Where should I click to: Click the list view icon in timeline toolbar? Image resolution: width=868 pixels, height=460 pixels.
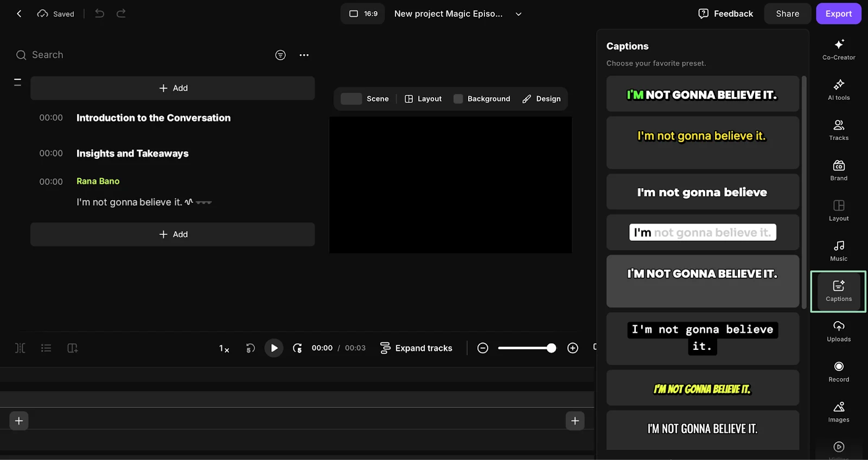point(46,348)
